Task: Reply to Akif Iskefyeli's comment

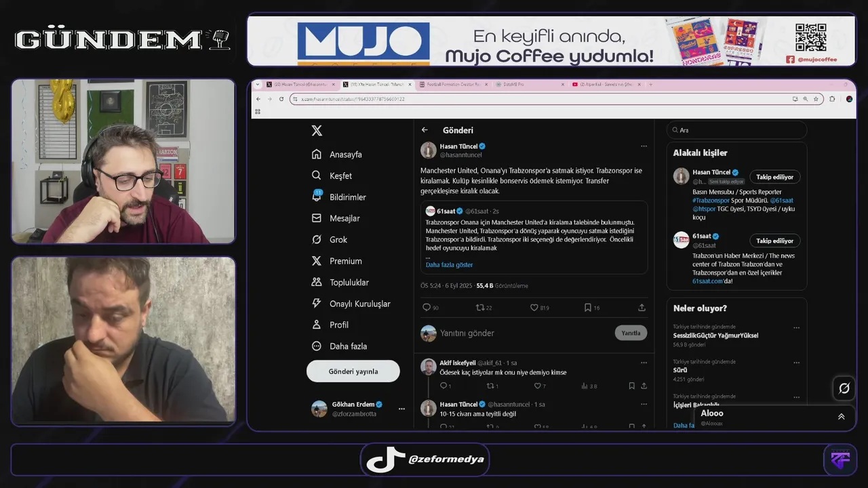Action: 445,386
